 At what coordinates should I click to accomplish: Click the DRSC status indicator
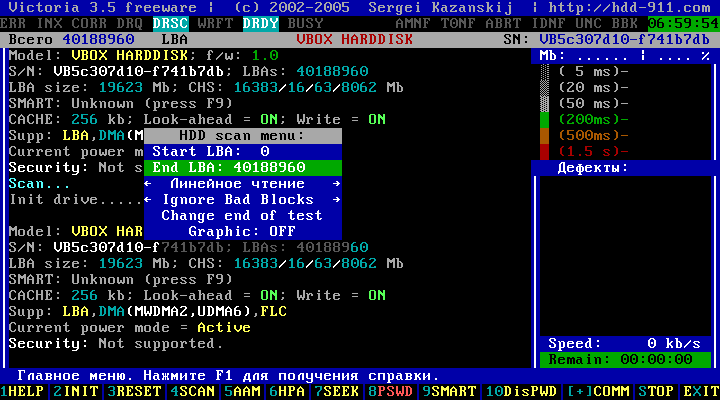click(x=170, y=23)
